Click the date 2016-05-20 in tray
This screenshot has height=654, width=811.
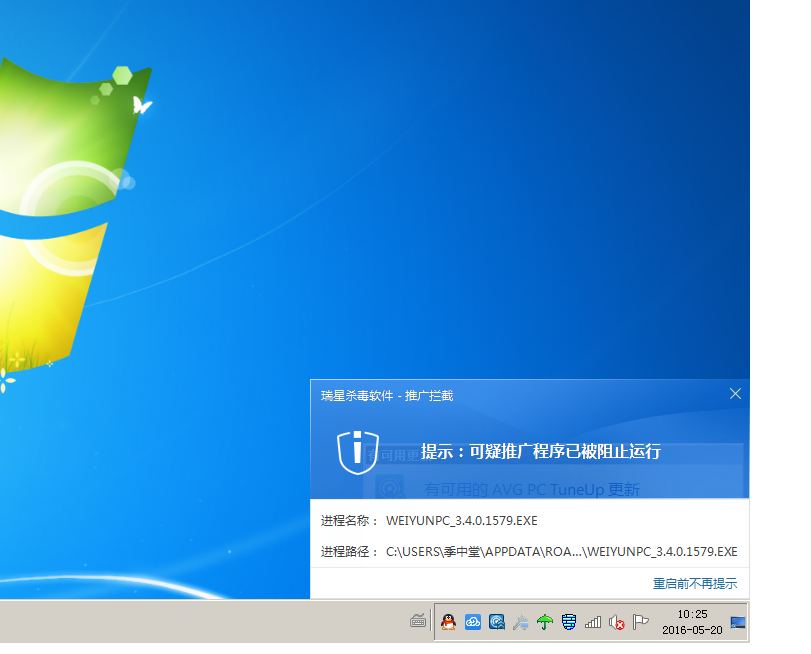click(692, 630)
